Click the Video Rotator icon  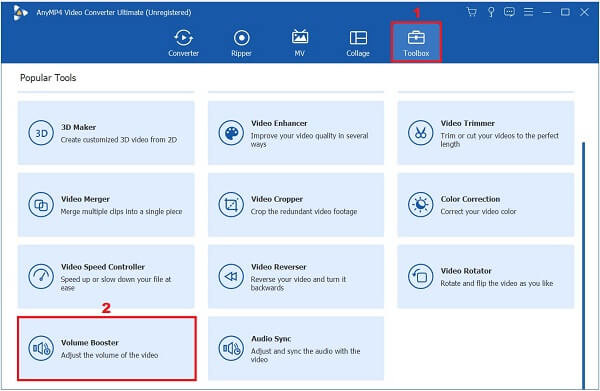click(421, 276)
